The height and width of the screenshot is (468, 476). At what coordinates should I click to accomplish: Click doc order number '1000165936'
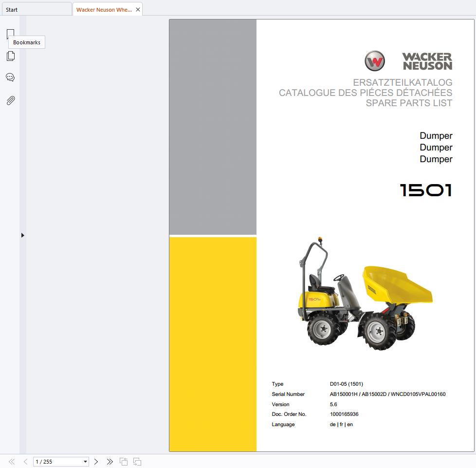tap(344, 414)
